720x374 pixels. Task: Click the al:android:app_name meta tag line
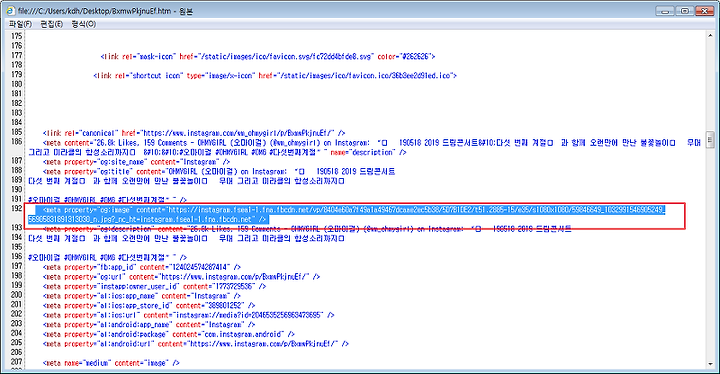[x=149, y=325]
